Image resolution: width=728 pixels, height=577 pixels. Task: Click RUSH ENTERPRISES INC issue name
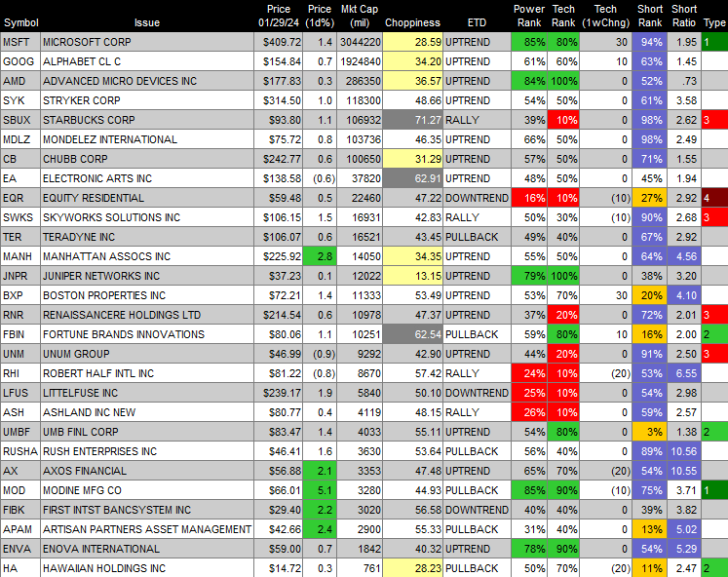click(x=99, y=451)
